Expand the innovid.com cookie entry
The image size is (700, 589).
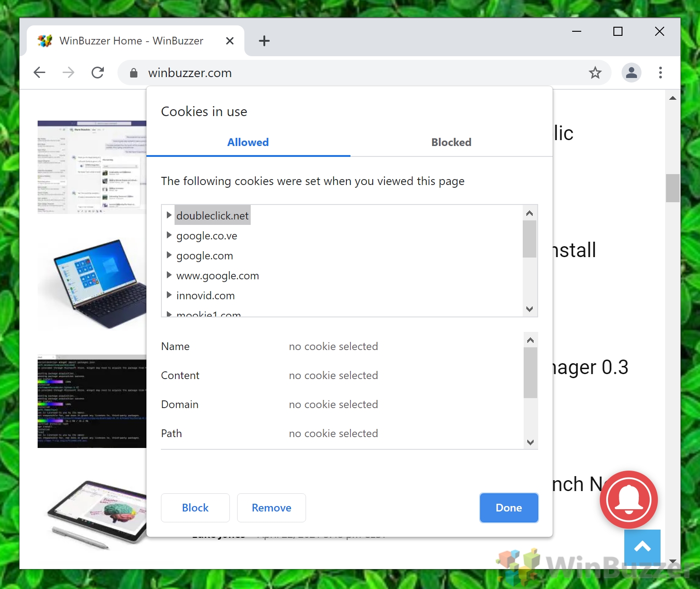tap(169, 295)
